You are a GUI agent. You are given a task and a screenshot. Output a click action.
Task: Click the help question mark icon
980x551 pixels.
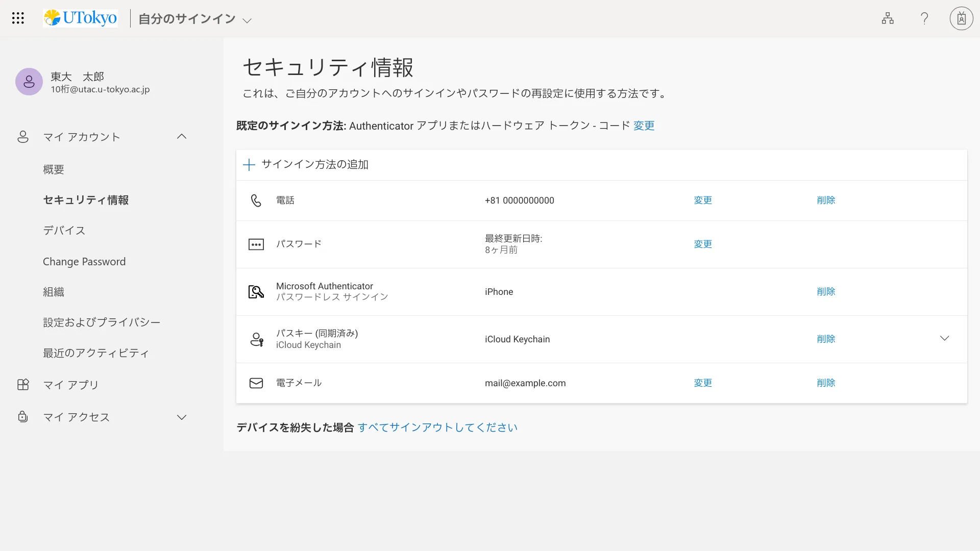point(924,18)
